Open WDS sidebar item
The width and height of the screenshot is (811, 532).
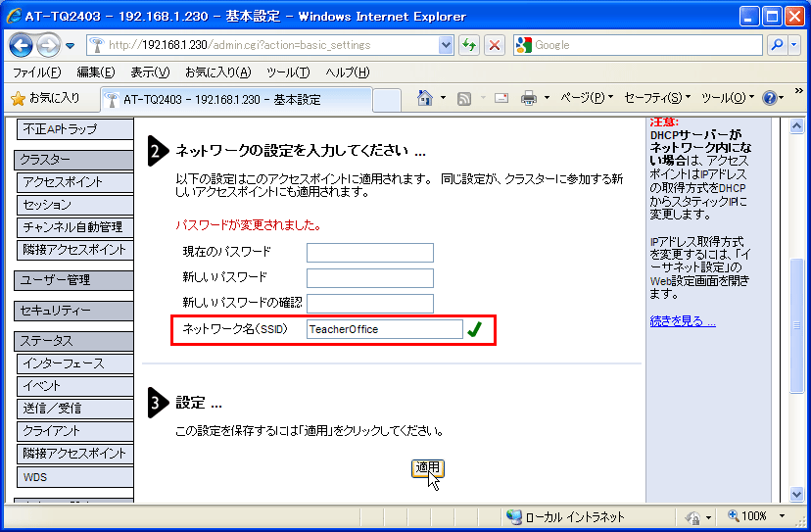point(75,476)
